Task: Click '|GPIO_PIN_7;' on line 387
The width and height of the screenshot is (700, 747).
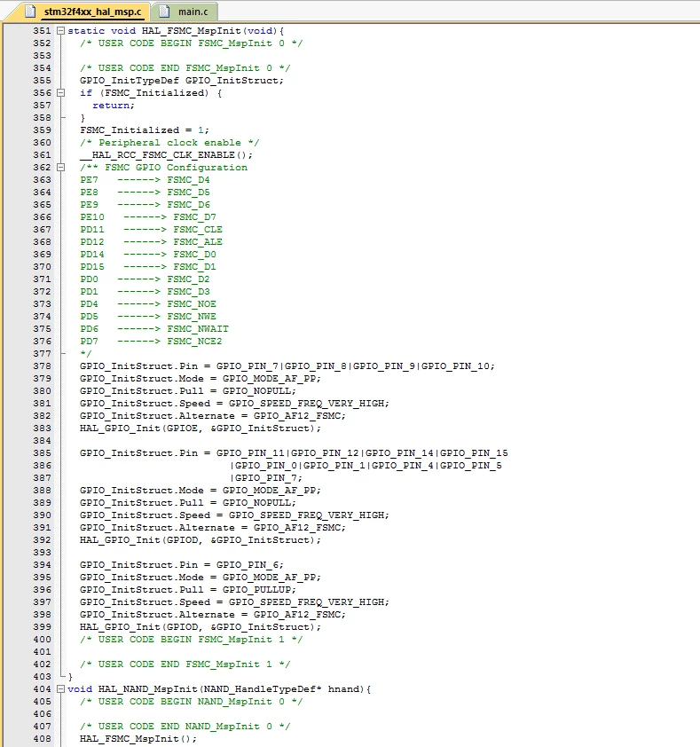Action: point(265,478)
